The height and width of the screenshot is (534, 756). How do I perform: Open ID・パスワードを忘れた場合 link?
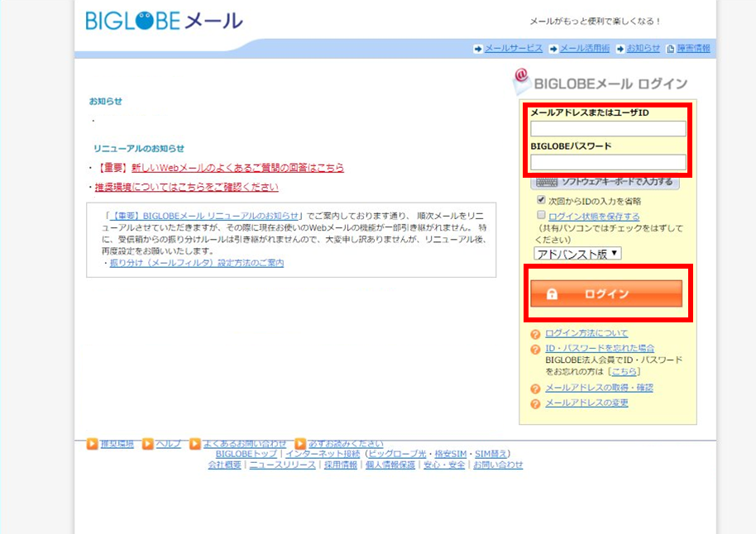point(600,348)
